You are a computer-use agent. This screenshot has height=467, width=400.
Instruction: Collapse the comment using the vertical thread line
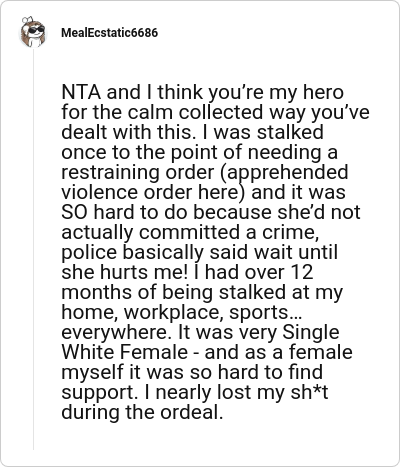tap(33, 250)
